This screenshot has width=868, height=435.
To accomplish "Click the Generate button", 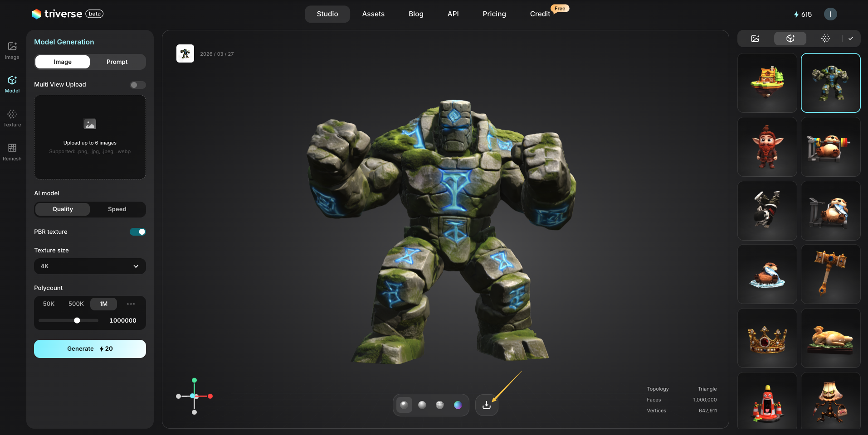I will click(x=90, y=349).
